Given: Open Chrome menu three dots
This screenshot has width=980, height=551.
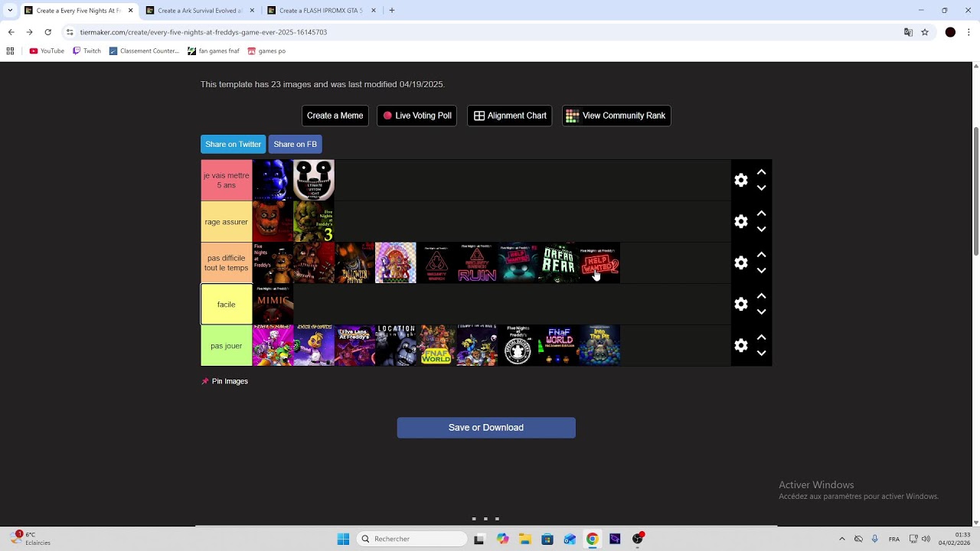Looking at the screenshot, I should click(x=969, y=32).
